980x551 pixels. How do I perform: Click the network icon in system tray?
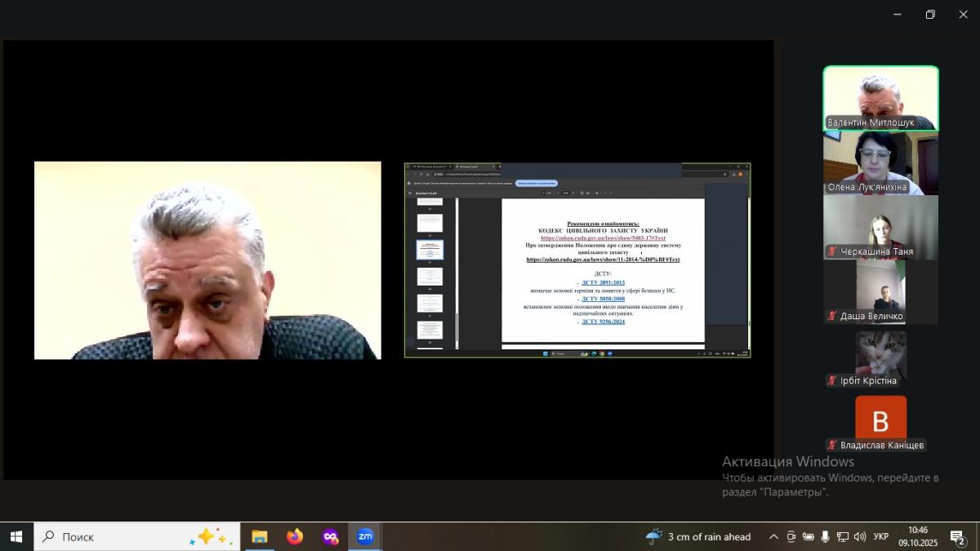843,536
